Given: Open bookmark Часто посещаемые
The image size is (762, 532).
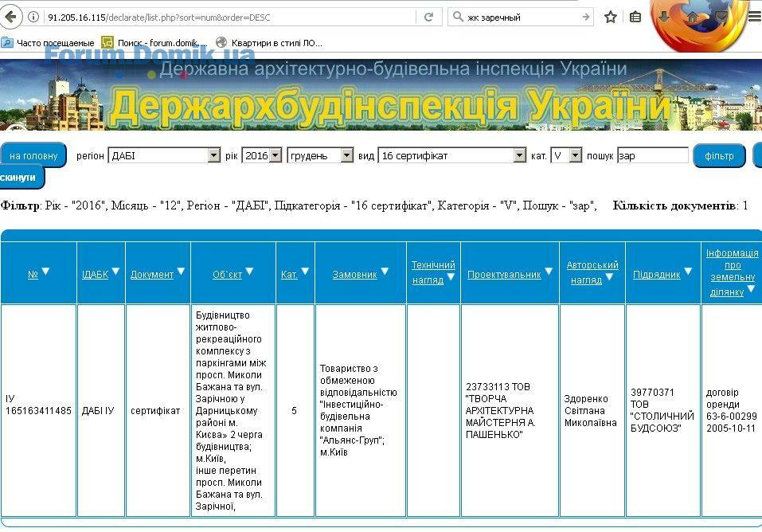Looking at the screenshot, I should click(48, 43).
